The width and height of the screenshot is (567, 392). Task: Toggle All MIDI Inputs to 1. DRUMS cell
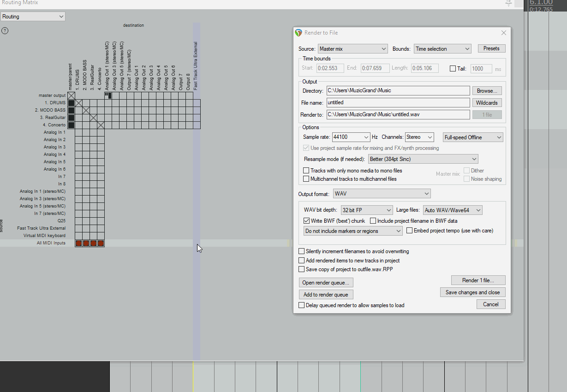click(78, 243)
